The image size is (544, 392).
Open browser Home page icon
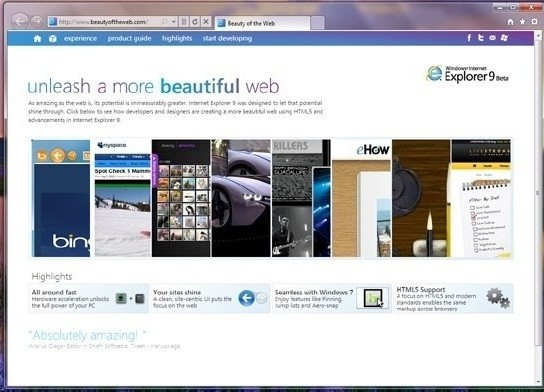[x=510, y=22]
